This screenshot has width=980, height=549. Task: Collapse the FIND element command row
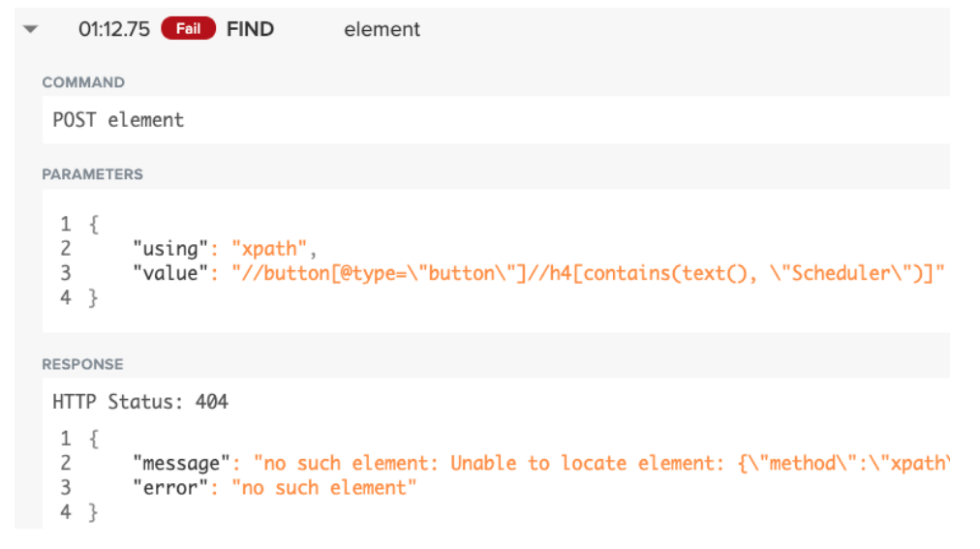(30, 29)
